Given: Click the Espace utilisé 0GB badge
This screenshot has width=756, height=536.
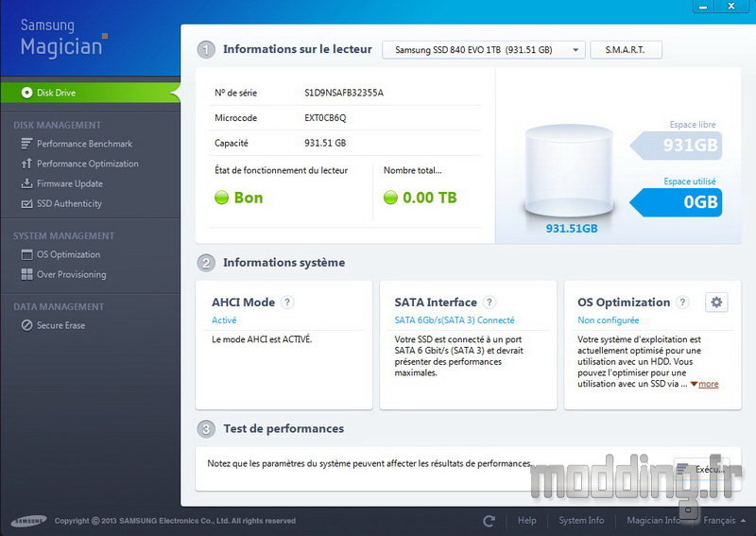Looking at the screenshot, I should coord(677,202).
